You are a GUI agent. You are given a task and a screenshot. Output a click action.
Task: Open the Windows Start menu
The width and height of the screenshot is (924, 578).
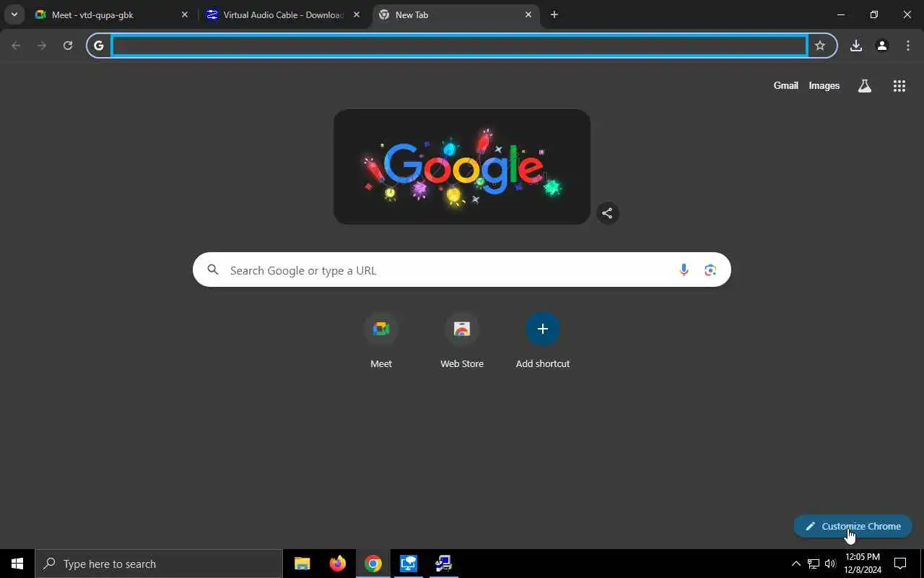pos(17,564)
